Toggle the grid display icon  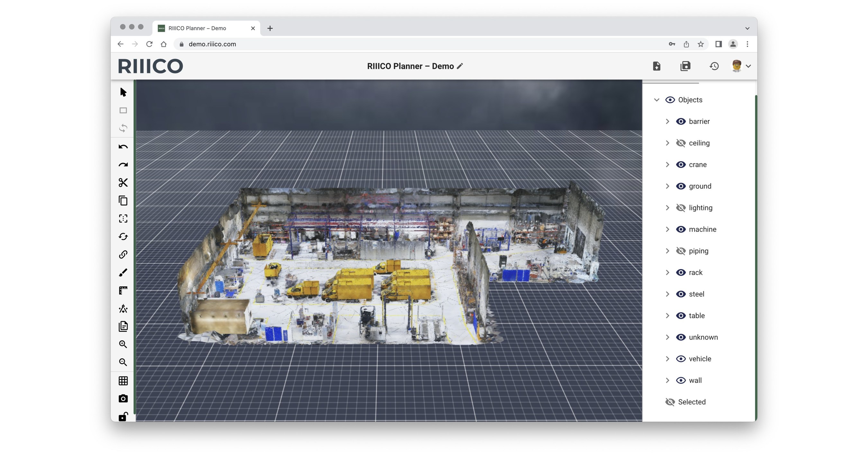pyautogui.click(x=123, y=381)
